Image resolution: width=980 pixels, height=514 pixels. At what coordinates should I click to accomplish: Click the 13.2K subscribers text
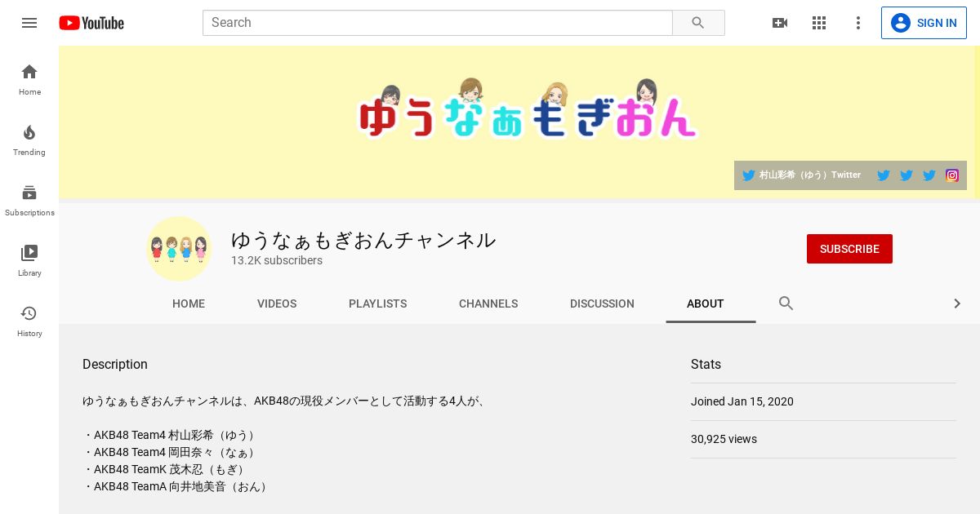277,260
